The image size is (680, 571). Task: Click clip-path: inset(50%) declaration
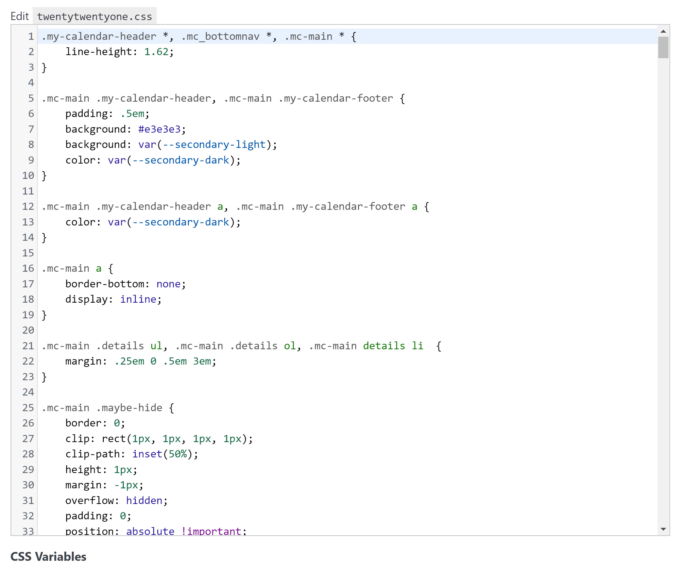[x=131, y=454]
